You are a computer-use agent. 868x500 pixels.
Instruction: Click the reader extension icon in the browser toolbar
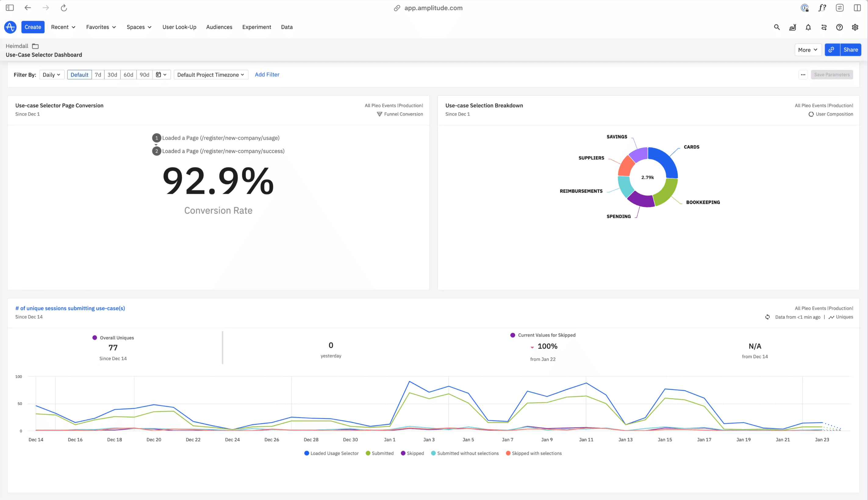(840, 8)
